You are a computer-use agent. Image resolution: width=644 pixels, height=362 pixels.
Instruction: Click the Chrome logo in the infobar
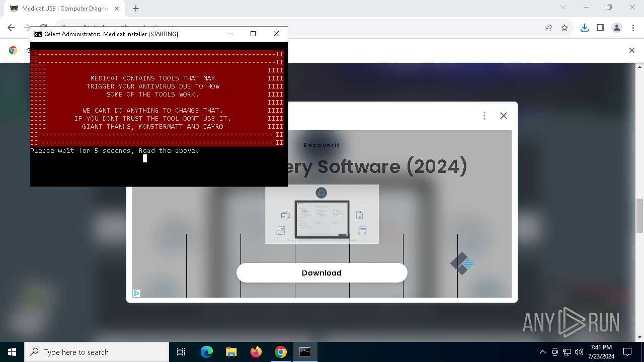pos(13,50)
